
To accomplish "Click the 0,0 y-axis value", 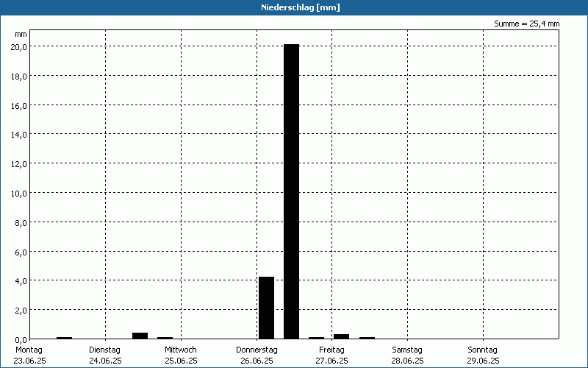I will tap(21, 339).
